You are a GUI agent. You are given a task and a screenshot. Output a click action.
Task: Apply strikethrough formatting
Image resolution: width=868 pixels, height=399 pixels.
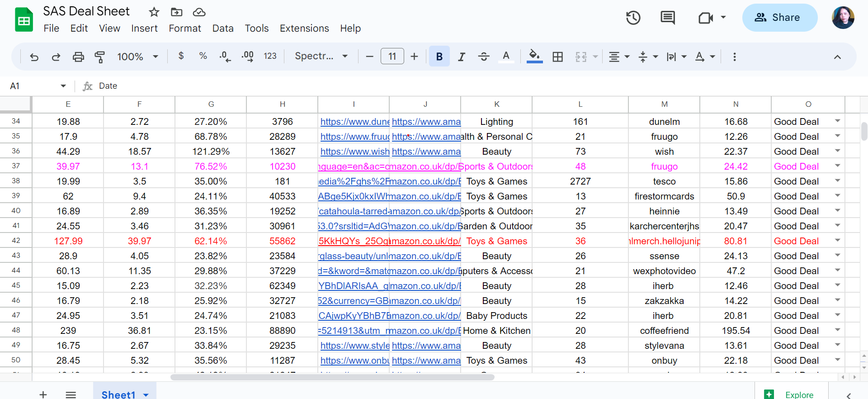tap(484, 57)
